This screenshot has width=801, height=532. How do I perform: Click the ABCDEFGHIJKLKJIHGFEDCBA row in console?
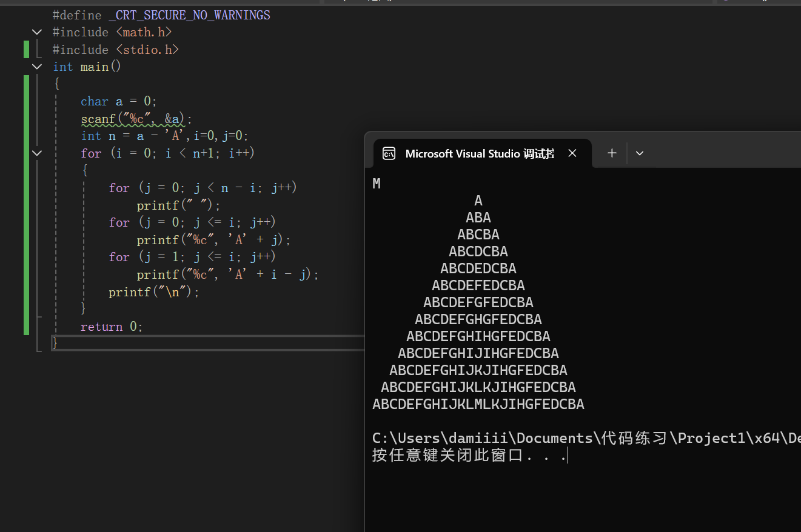click(478, 387)
